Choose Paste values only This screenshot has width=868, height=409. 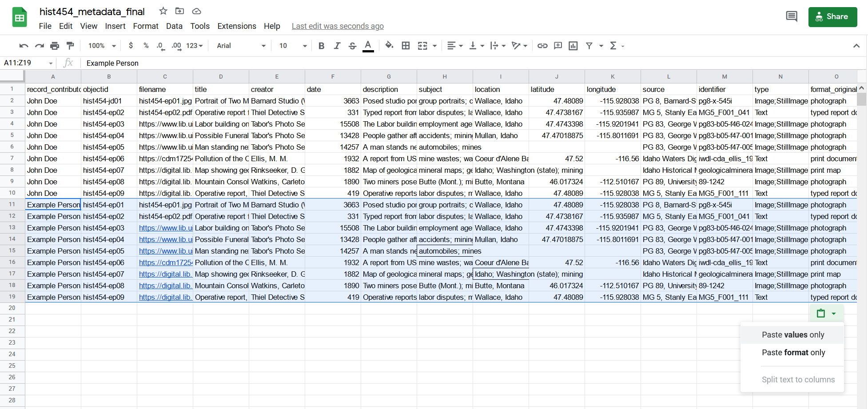coord(792,335)
